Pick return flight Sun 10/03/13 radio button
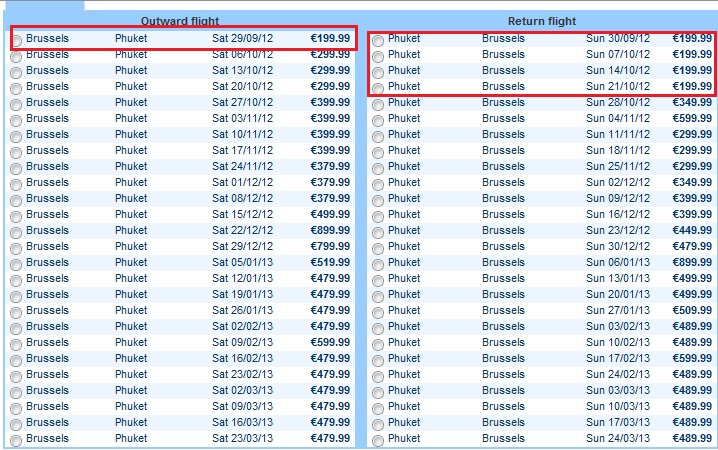The height and width of the screenshot is (450, 718). pyautogui.click(x=378, y=409)
